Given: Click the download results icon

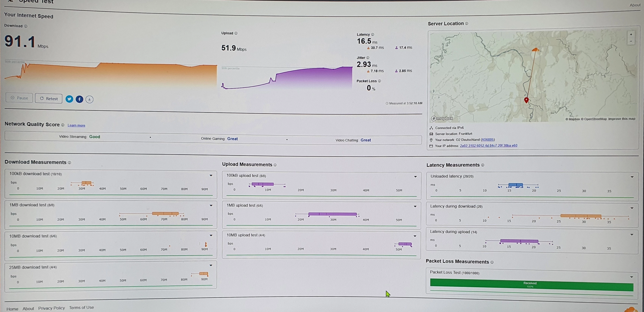Looking at the screenshot, I should [x=89, y=99].
